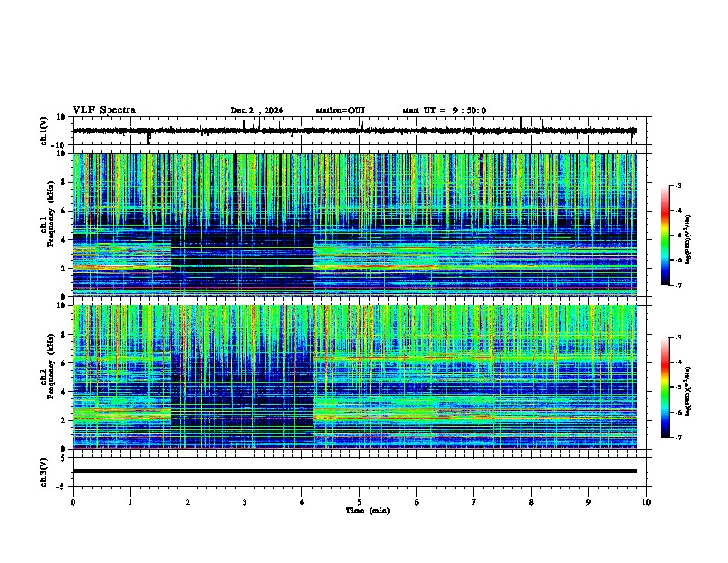
Task: Click inside the ch.2 spectrogram panel
Action: coord(355,377)
